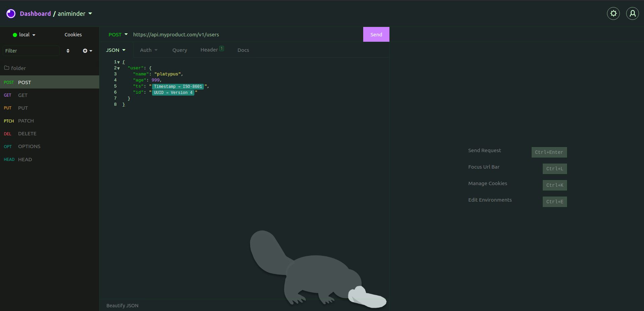The height and width of the screenshot is (311, 644).
Task: Click the "name" key on line 3
Action: coord(141,74)
